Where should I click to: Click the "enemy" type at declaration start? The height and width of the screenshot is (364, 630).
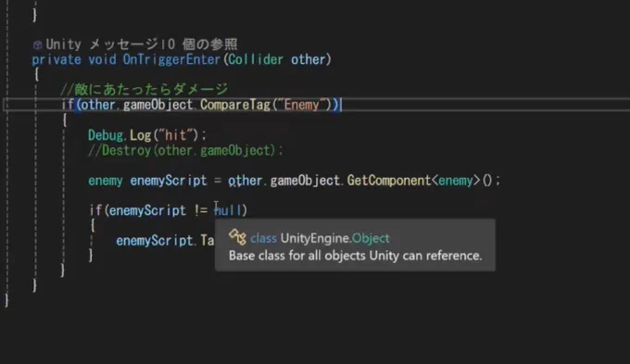106,181
